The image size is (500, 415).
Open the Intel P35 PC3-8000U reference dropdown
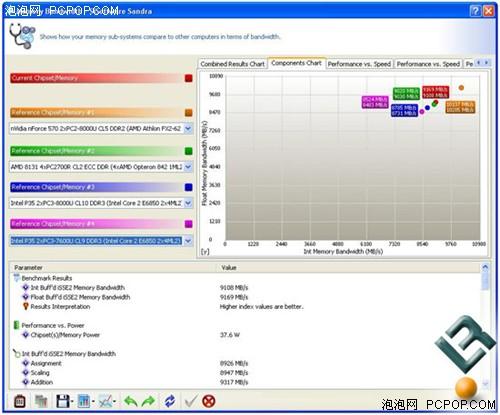(188, 203)
